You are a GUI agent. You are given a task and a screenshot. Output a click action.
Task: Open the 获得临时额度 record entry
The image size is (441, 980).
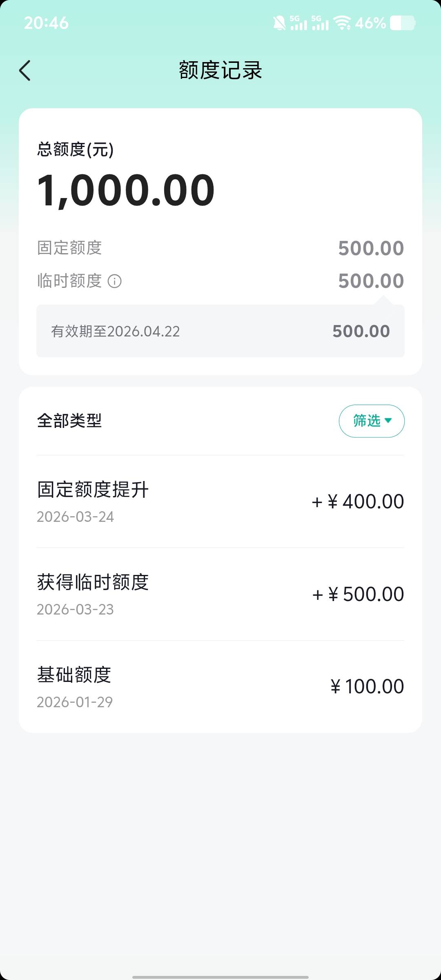pos(220,594)
